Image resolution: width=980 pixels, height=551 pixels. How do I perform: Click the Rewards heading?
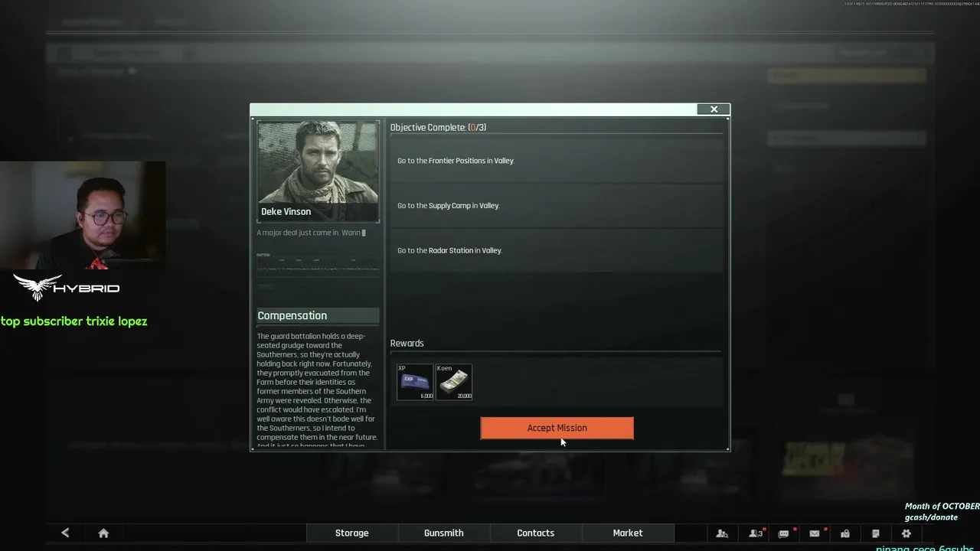pyautogui.click(x=407, y=343)
